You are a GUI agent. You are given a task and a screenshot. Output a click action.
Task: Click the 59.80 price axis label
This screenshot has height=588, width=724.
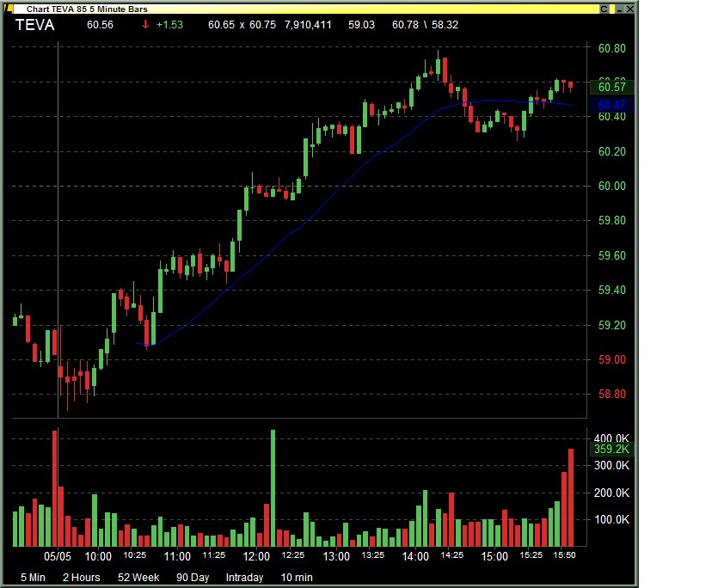click(612, 221)
